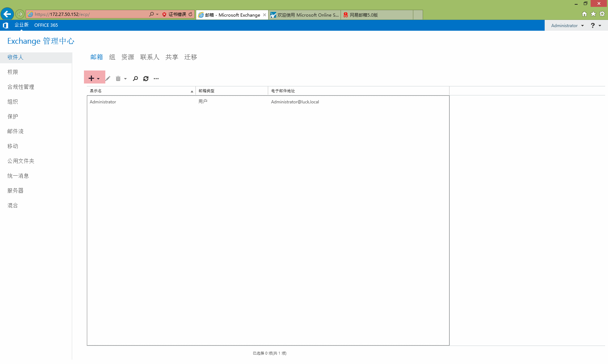Click the browser Forward arrow button
This screenshot has width=608, height=364.
click(x=20, y=14)
